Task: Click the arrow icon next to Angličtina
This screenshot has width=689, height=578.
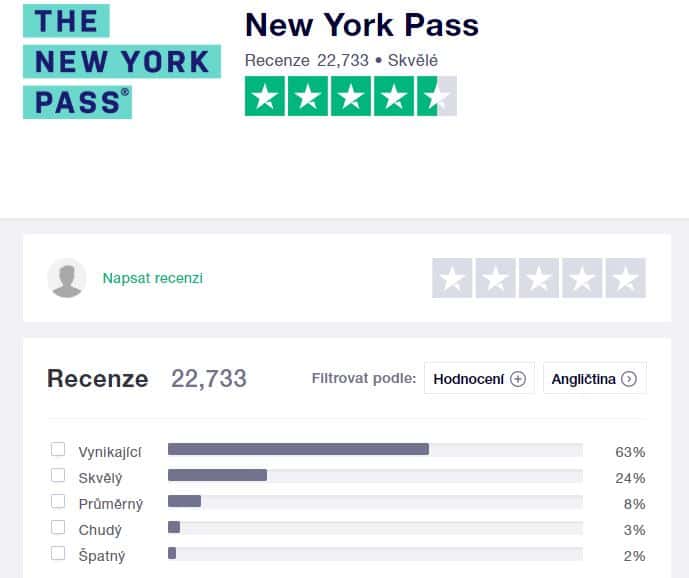Action: pyautogui.click(x=629, y=379)
